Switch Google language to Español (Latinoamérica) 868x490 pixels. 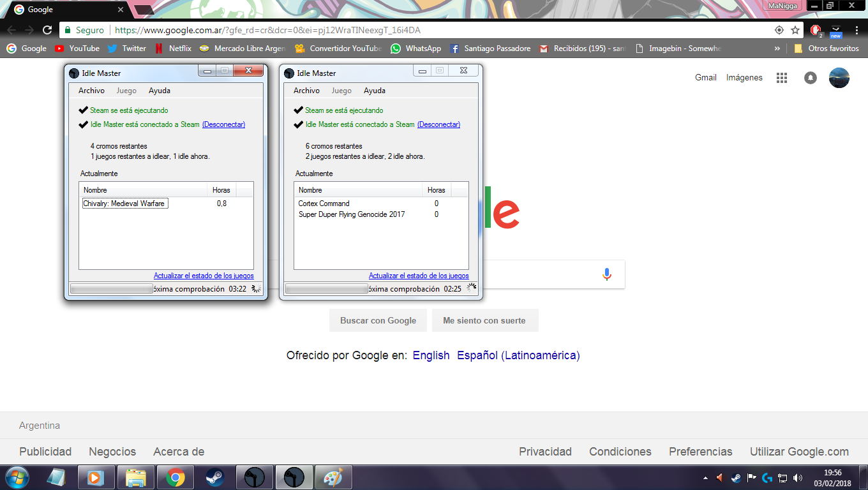pyautogui.click(x=518, y=355)
